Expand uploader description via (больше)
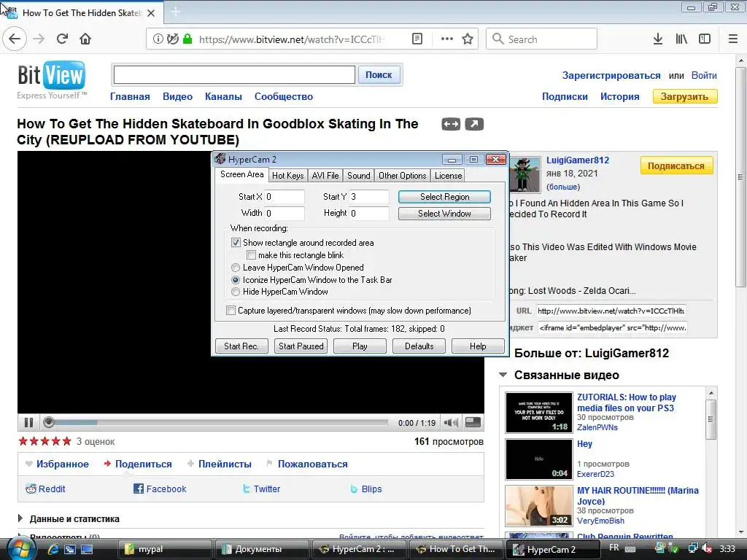 click(563, 187)
